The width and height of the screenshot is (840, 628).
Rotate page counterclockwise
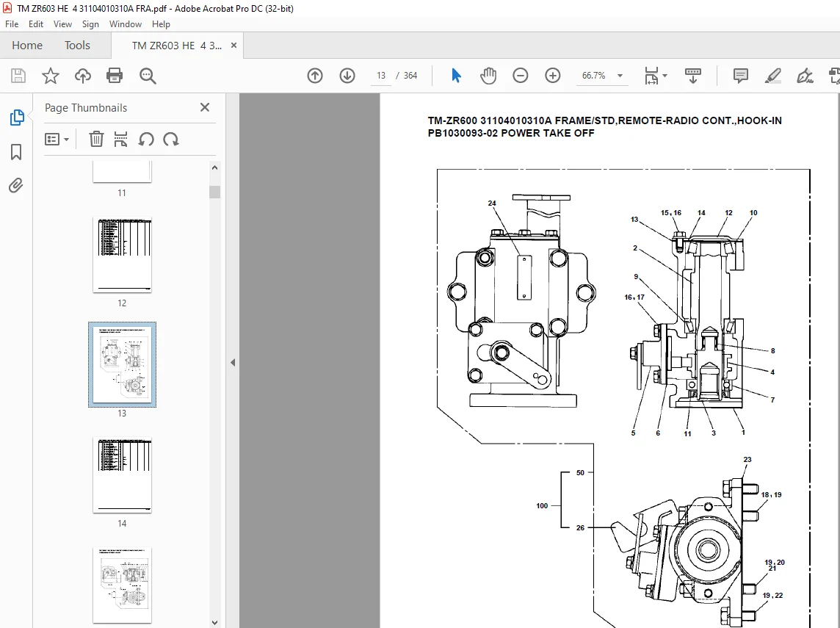145,140
